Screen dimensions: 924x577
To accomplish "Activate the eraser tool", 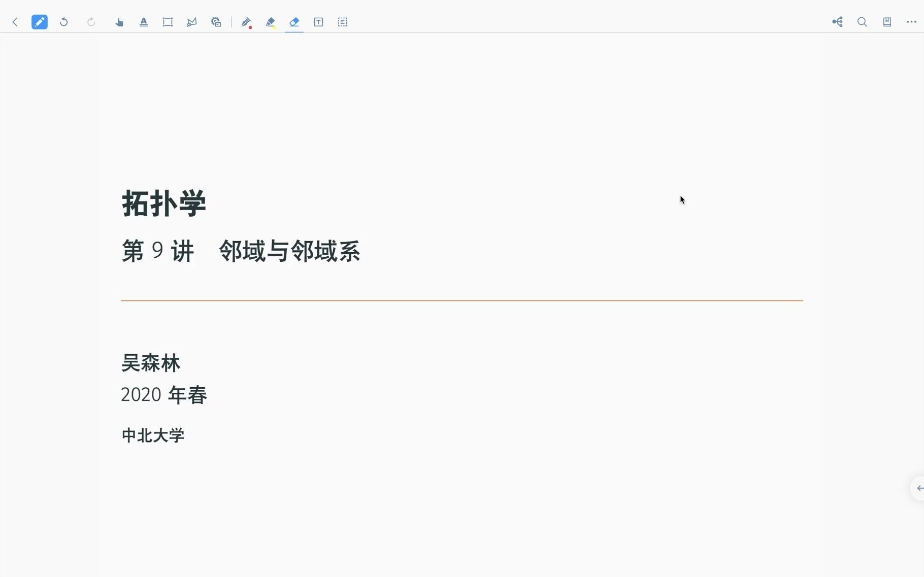I will [x=294, y=22].
